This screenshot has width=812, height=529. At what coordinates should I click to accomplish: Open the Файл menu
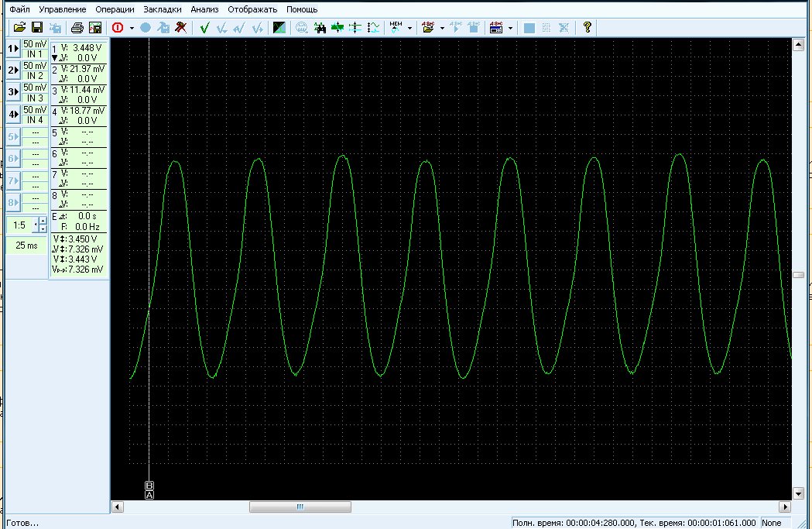coord(19,9)
